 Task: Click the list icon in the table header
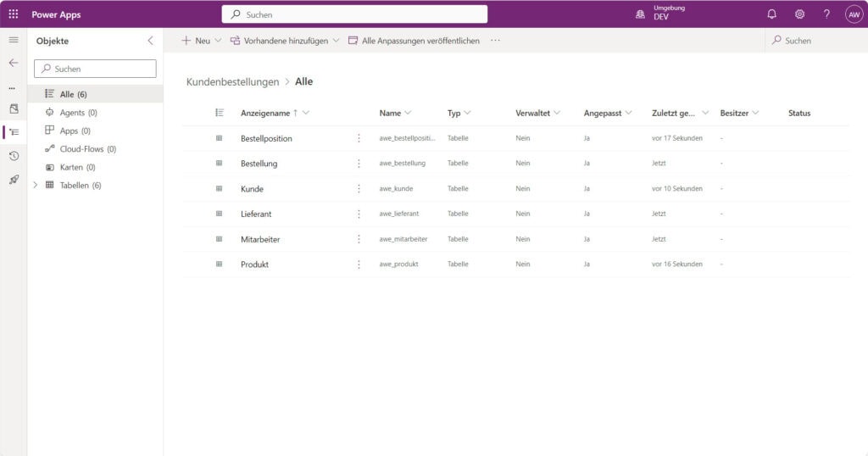[220, 113]
